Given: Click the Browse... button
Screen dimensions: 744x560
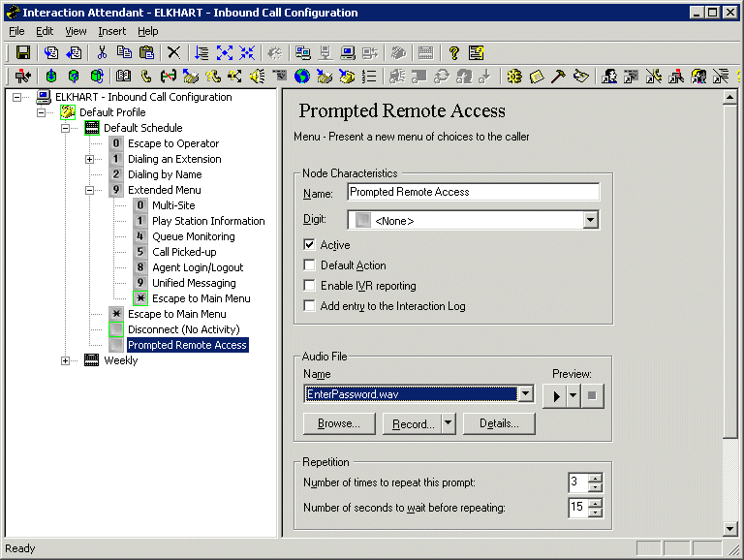Looking at the screenshot, I should pyautogui.click(x=339, y=423).
